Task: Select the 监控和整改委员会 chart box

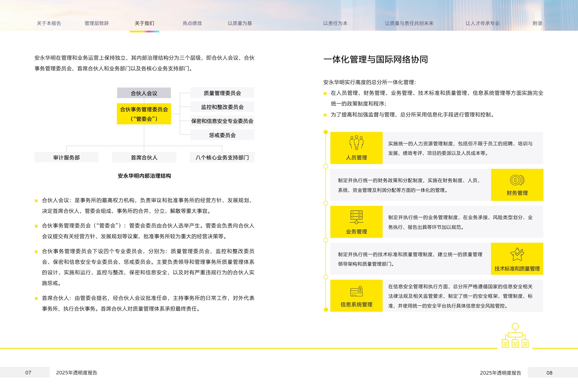Action: click(x=222, y=107)
